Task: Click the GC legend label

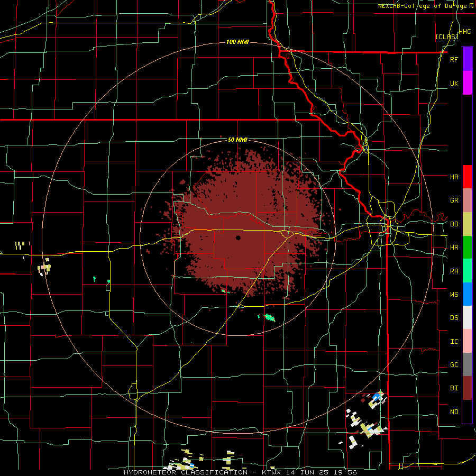Action: [x=454, y=365]
